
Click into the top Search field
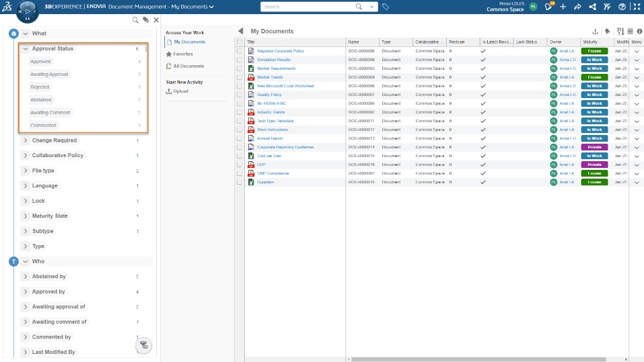[x=308, y=7]
